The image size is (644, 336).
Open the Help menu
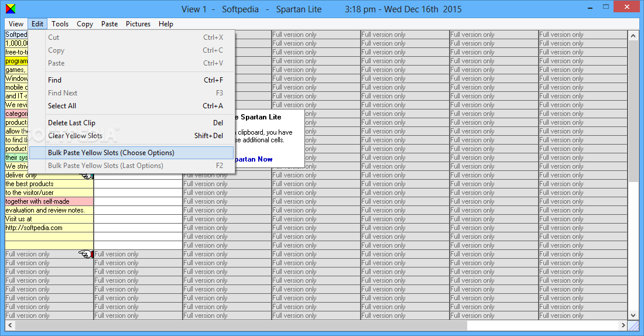pos(166,24)
